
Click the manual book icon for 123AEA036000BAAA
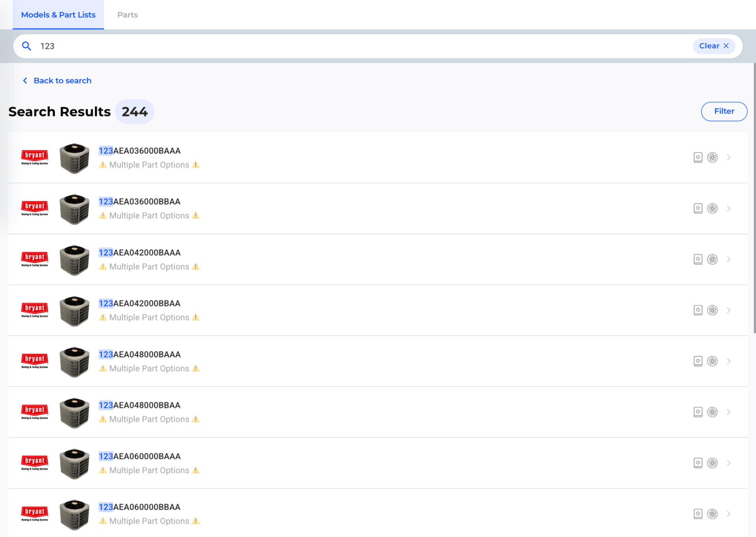[698, 157]
